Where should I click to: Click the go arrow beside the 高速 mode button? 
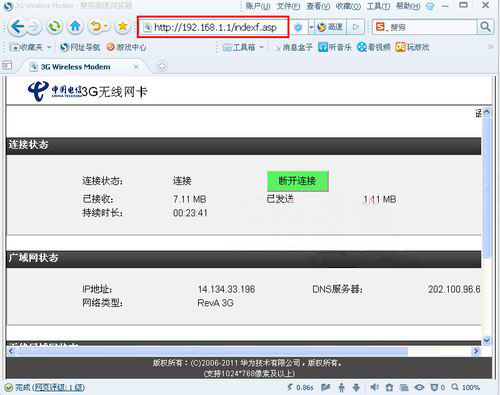tap(355, 27)
